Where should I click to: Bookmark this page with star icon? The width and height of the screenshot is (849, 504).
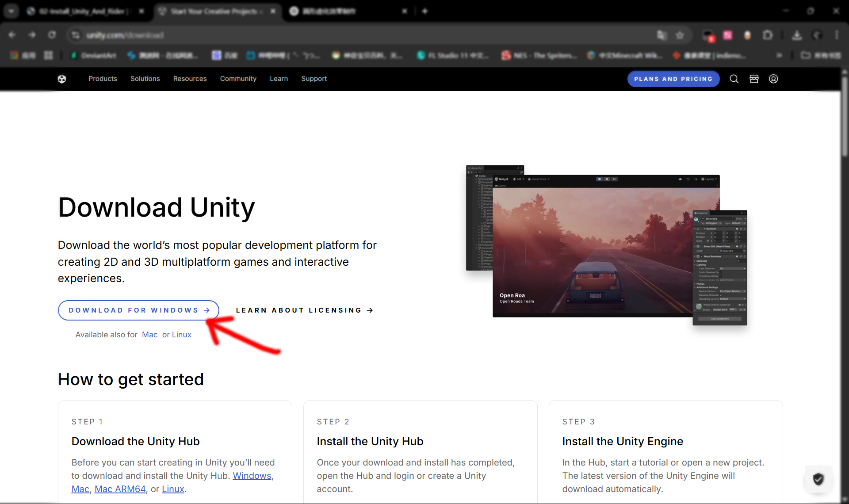680,35
